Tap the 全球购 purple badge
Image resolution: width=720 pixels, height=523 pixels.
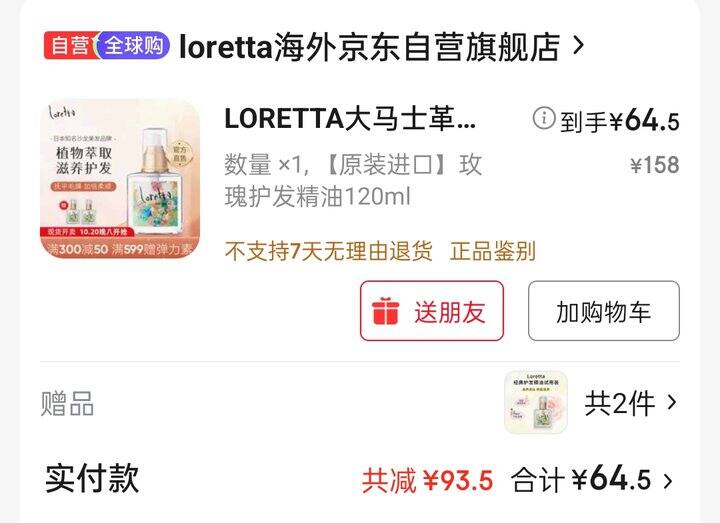click(x=134, y=45)
